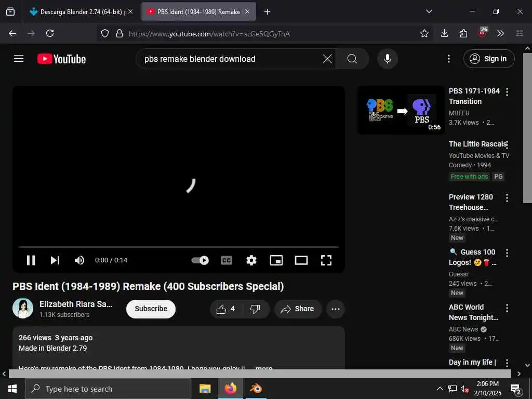Subscribe to Elizabeth Riara channel
This screenshot has height=399, width=532.
pos(151,309)
